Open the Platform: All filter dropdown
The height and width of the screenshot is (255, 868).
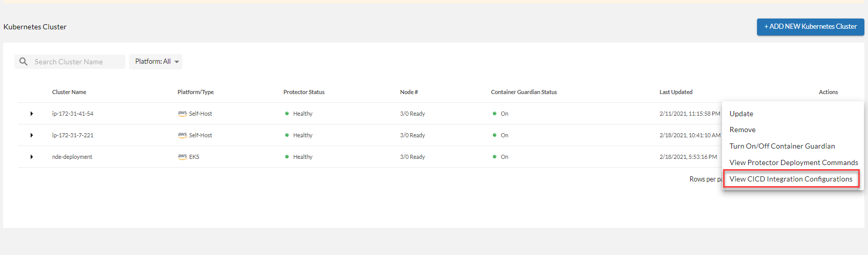pos(156,62)
